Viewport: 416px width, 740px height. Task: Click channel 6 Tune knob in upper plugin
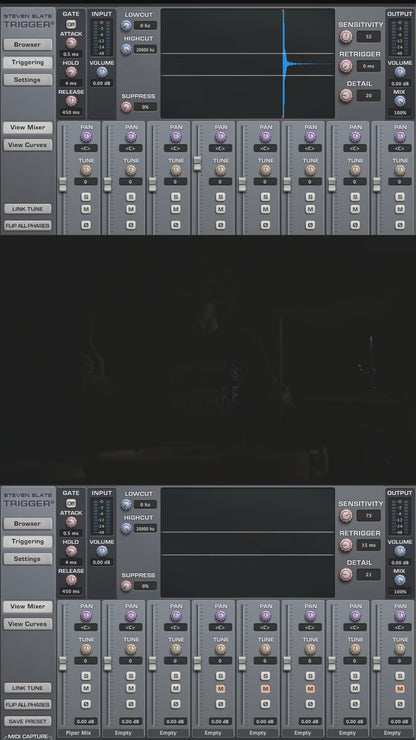pos(310,170)
